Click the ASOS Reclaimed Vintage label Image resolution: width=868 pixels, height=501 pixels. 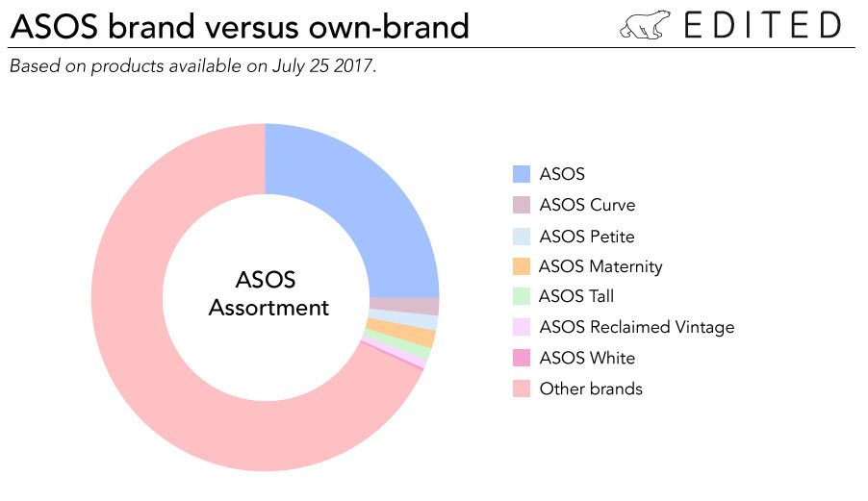636,327
